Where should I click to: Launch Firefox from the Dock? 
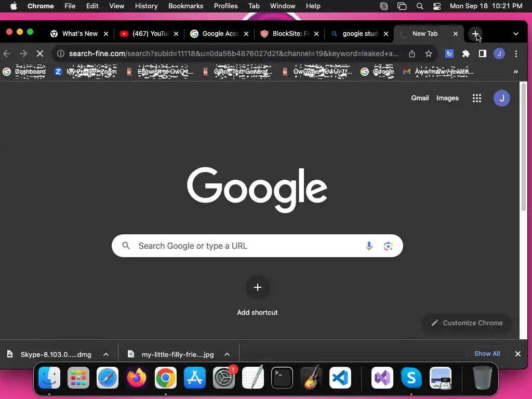(137, 378)
